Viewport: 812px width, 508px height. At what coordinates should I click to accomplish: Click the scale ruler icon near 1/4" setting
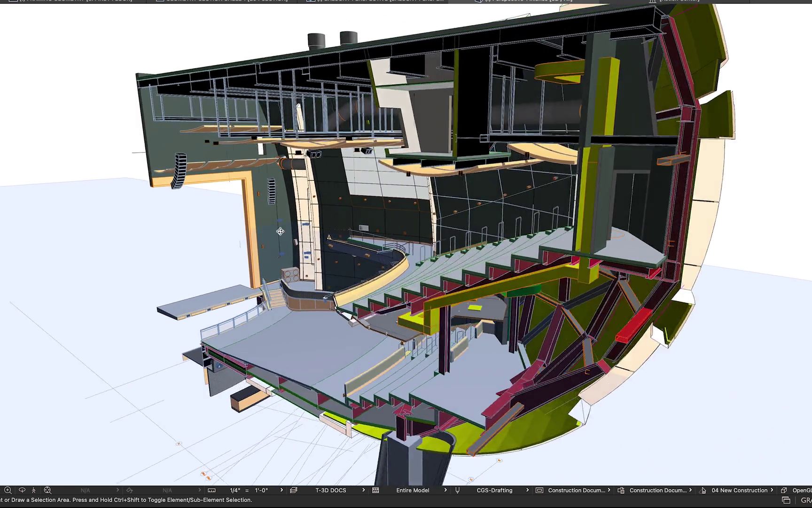click(211, 490)
